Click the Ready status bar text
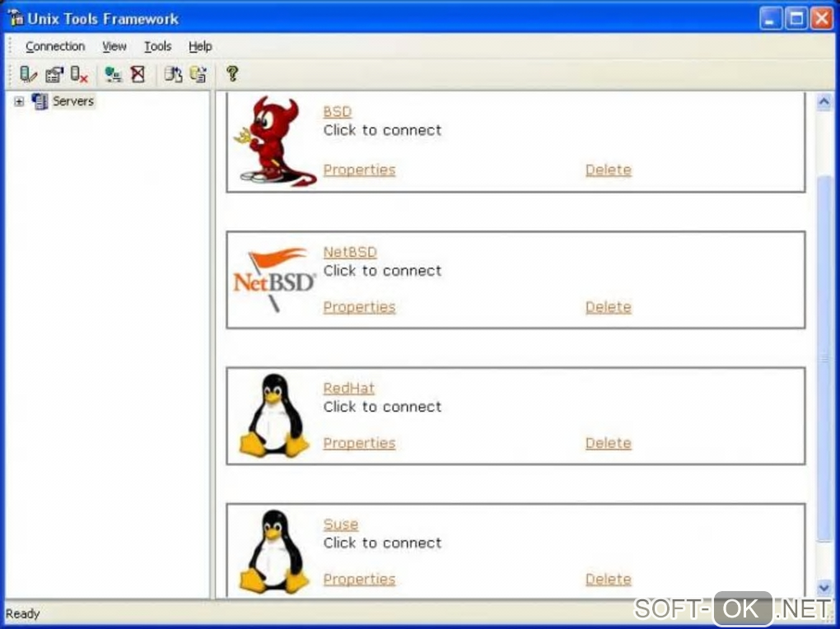 click(22, 613)
